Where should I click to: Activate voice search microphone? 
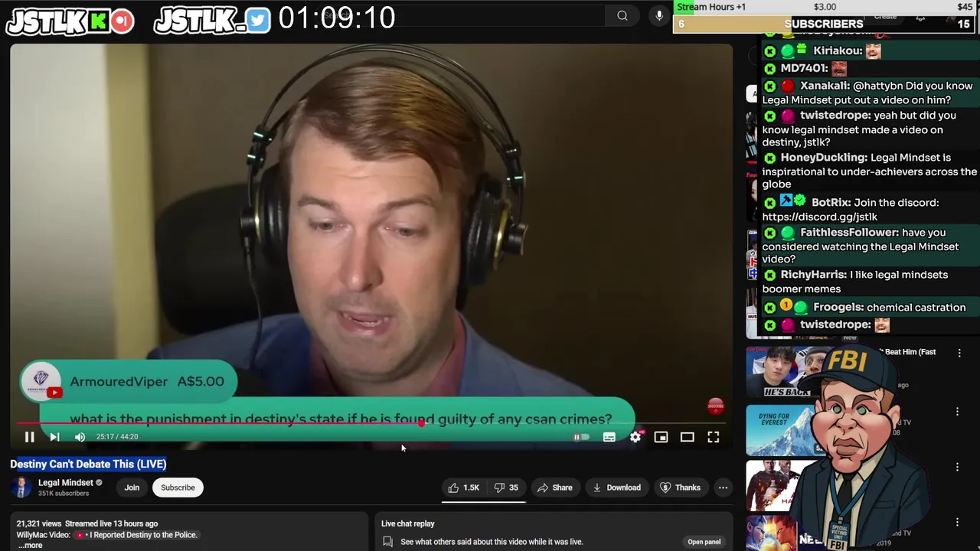tap(659, 15)
